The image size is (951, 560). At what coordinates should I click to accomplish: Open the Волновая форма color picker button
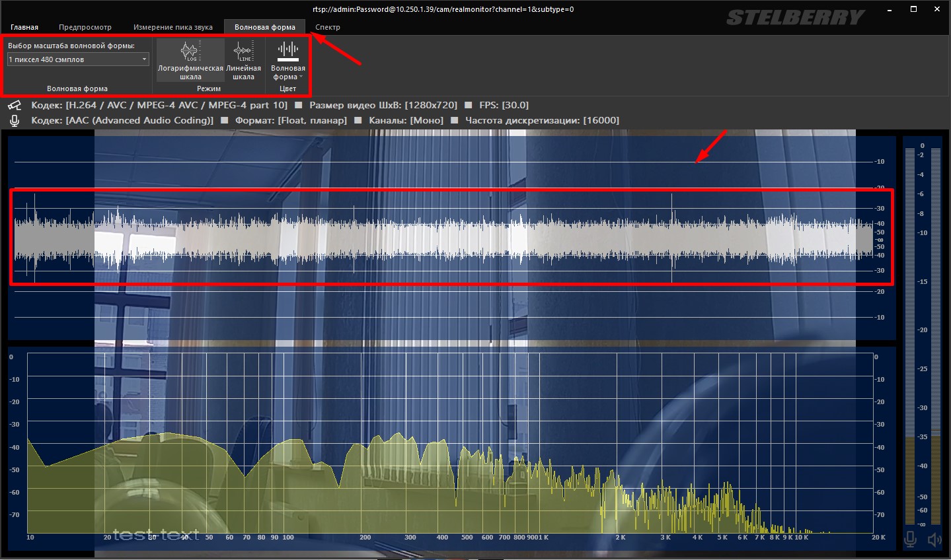tap(288, 60)
